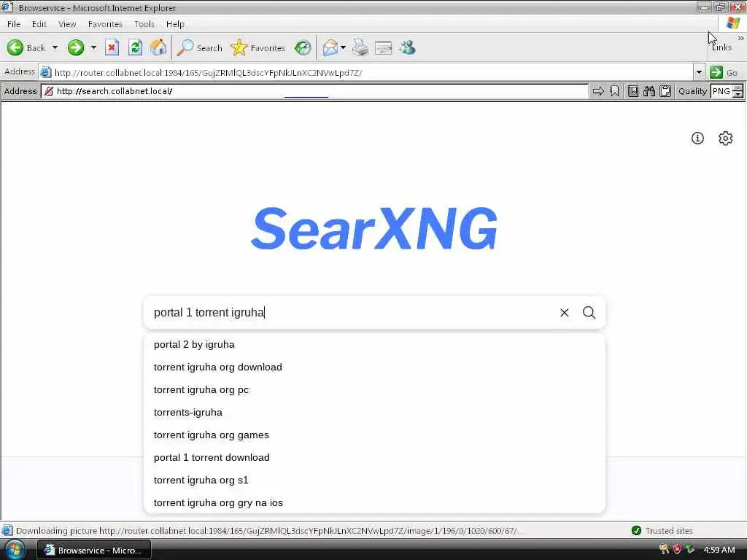
Task: Click the Browservice address field
Action: pyautogui.click(x=314, y=91)
